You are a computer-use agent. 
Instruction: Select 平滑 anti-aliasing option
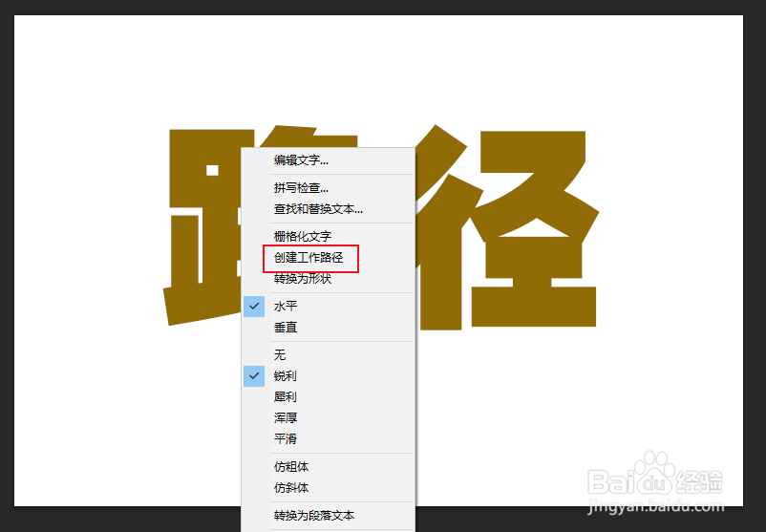pos(329,438)
